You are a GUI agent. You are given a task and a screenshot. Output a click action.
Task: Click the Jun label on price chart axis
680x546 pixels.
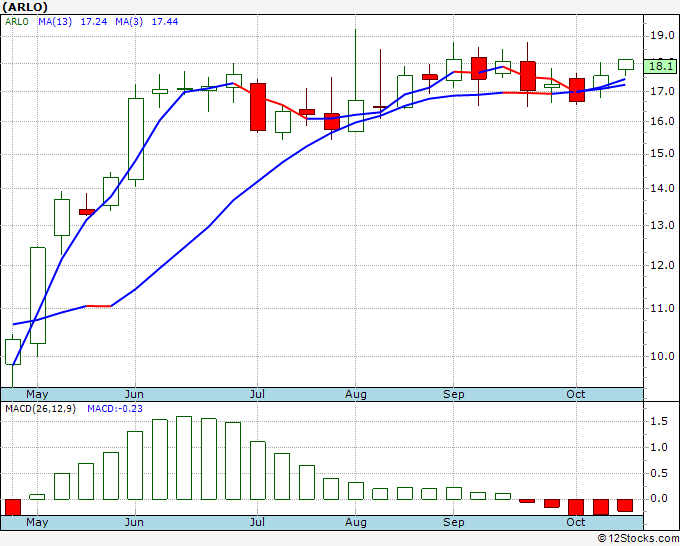click(x=134, y=395)
